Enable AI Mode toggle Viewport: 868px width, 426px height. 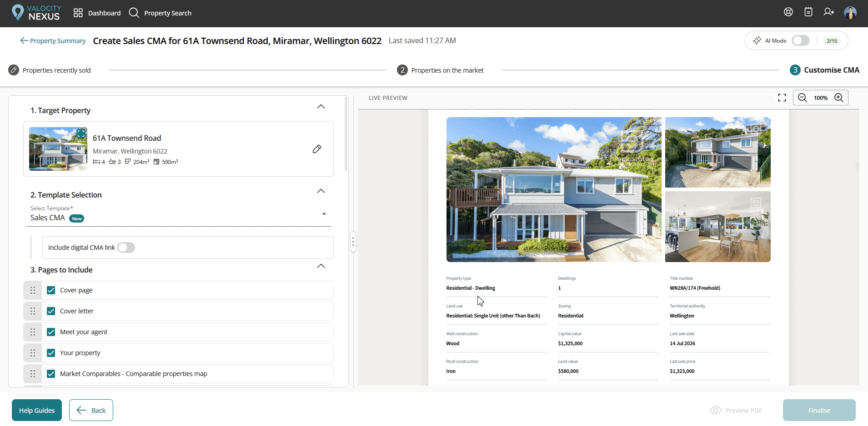[800, 40]
